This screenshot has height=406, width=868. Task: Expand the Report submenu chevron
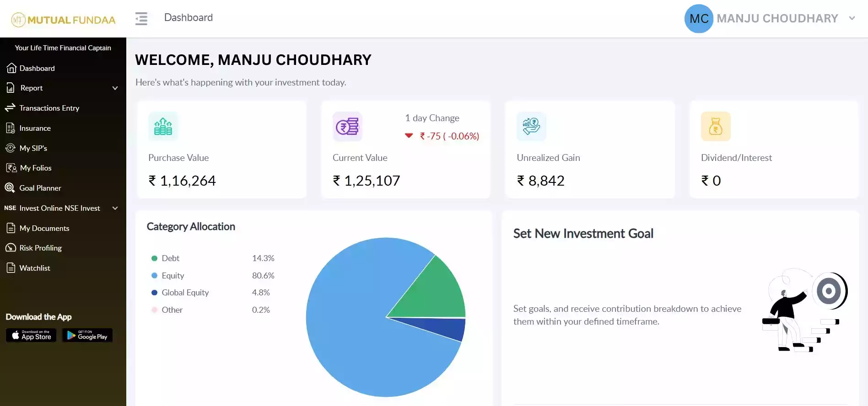[x=115, y=88]
